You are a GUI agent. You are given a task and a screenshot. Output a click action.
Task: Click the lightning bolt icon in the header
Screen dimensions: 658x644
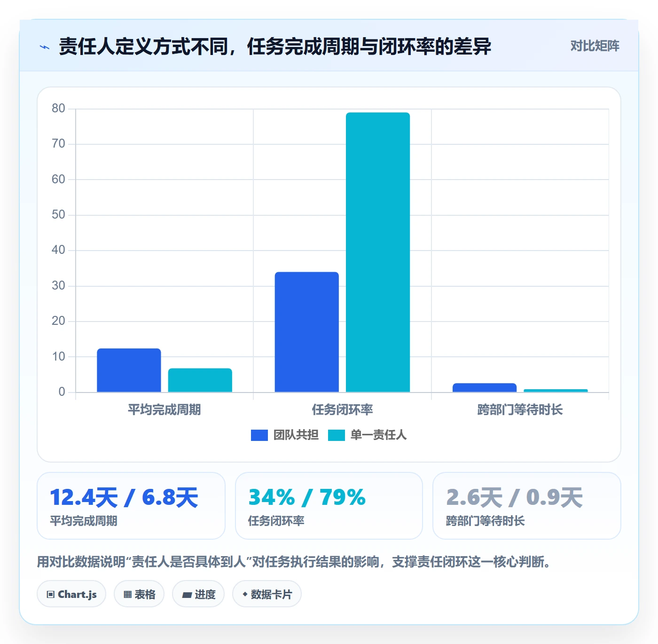[x=45, y=47]
